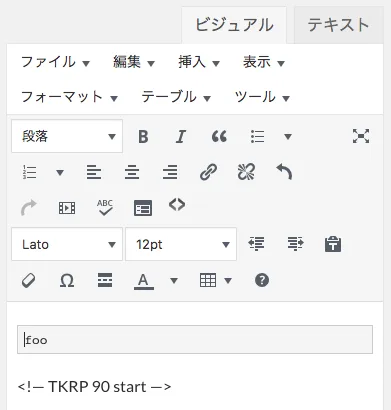Open fullscreen distraction-free mode icon

[361, 136]
